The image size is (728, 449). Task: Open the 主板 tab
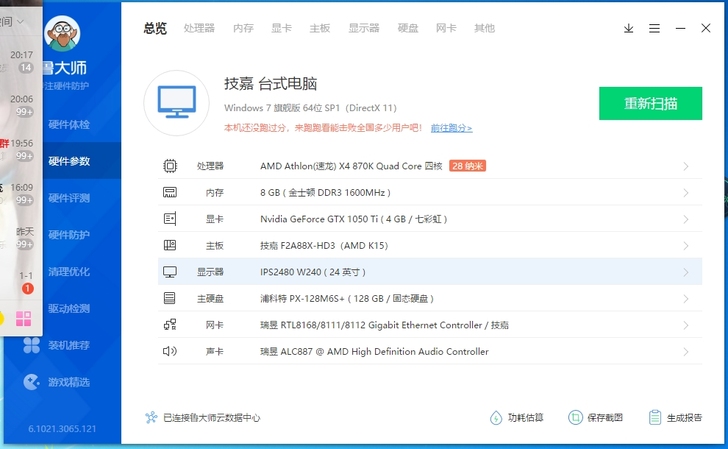[x=320, y=28]
